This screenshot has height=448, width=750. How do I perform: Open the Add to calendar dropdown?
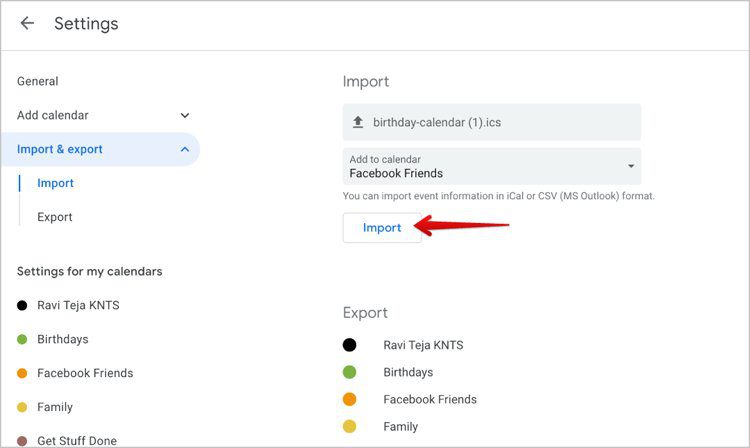(x=492, y=166)
